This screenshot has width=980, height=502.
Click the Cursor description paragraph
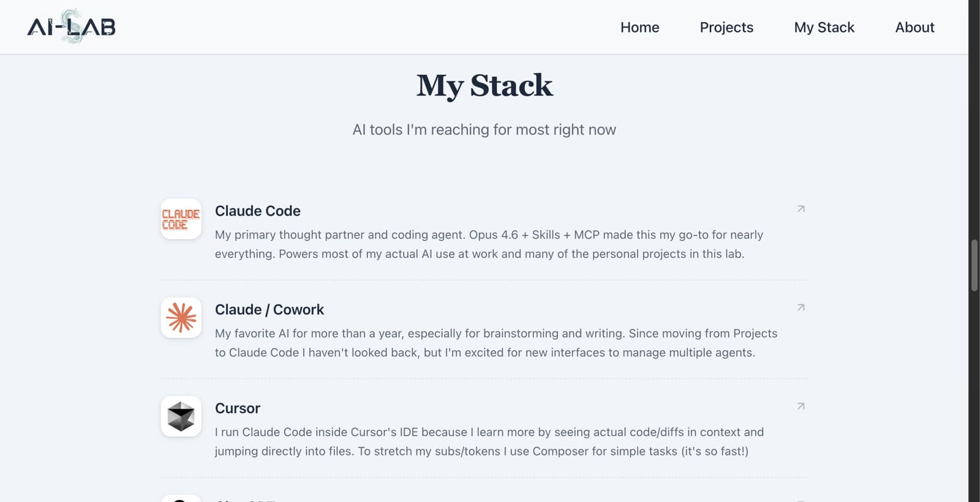(489, 441)
